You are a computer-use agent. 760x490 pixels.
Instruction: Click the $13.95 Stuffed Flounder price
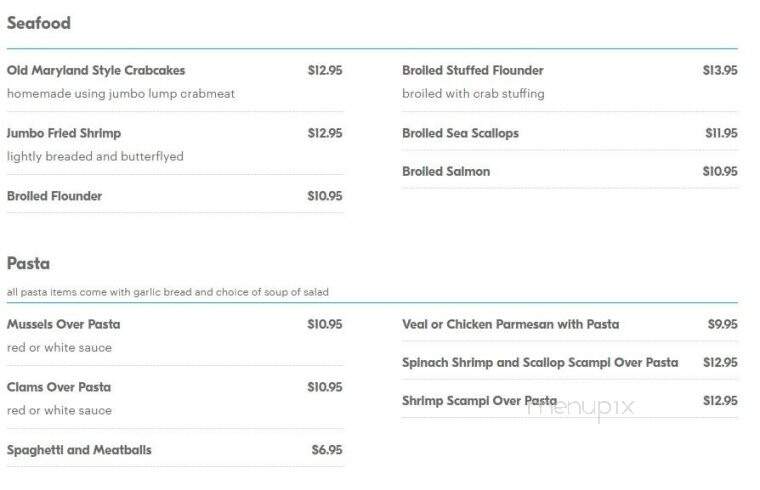[720, 70]
